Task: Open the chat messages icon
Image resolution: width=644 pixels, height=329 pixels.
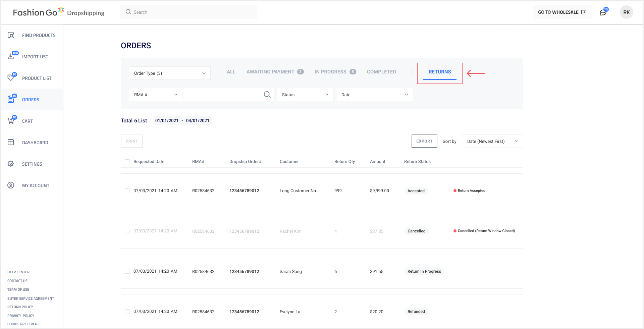Action: [x=603, y=12]
